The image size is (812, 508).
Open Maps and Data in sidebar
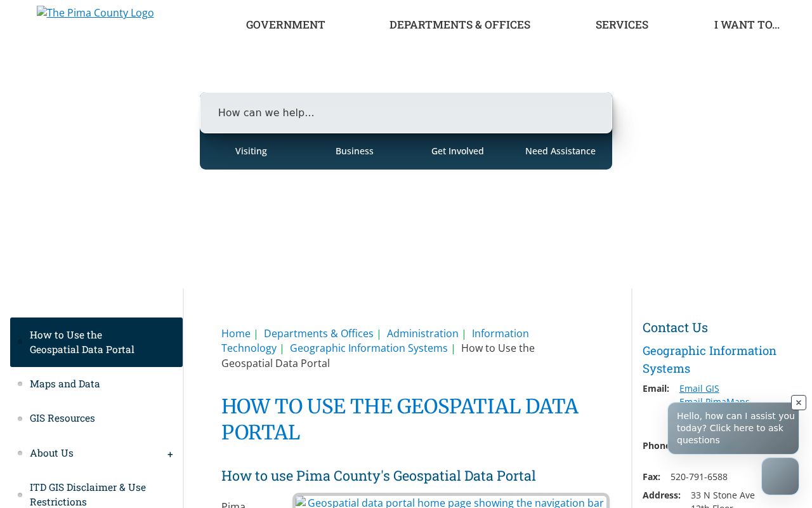coord(65,384)
